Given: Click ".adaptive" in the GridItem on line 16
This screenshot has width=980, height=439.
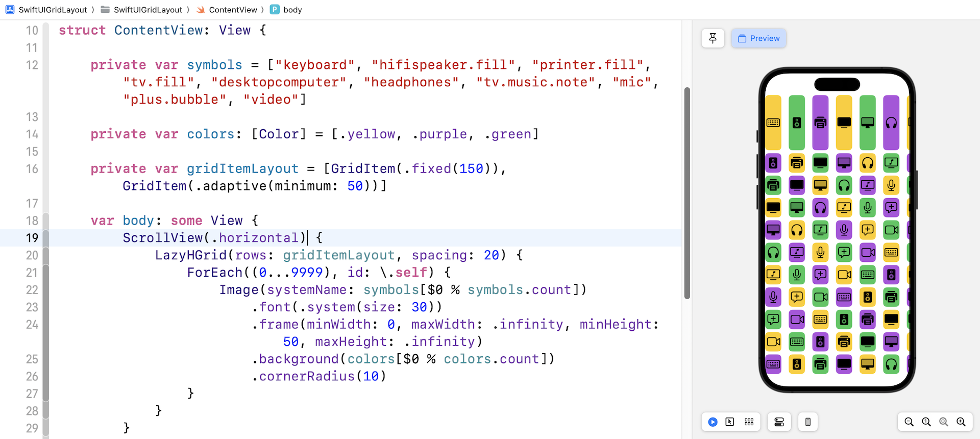Looking at the screenshot, I should click(231, 186).
